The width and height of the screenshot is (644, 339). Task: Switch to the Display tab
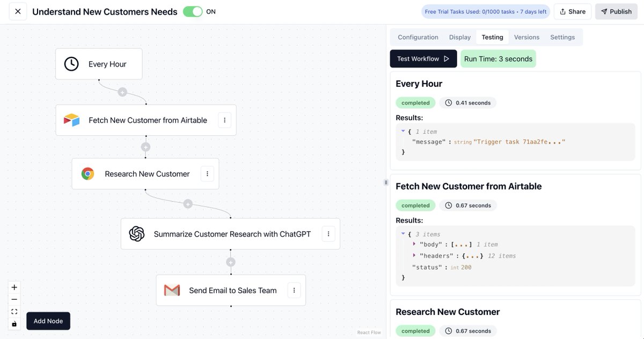(x=460, y=37)
